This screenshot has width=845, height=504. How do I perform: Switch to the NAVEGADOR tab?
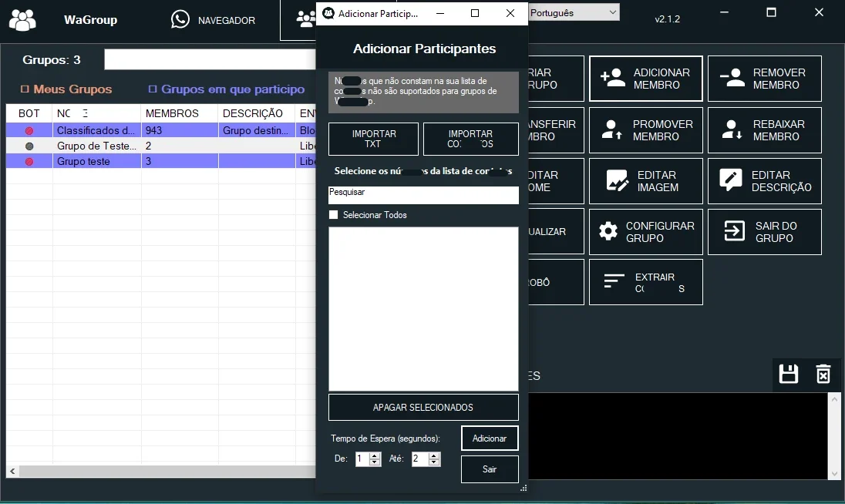pos(214,20)
